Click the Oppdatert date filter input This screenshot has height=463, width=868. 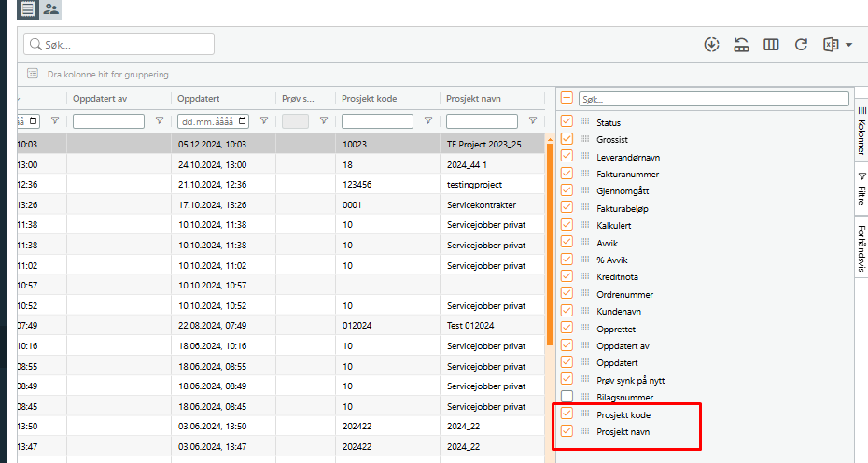pos(213,120)
